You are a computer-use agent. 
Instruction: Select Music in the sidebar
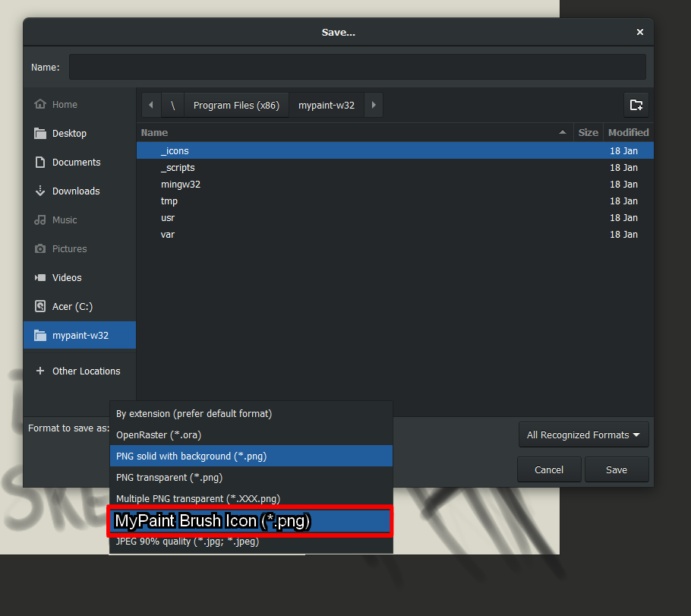[80, 220]
